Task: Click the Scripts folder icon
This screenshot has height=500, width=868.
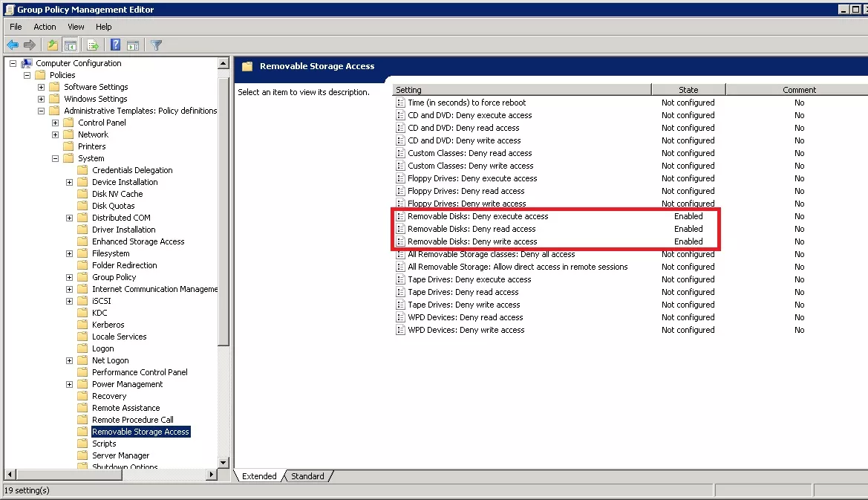Action: tap(82, 444)
